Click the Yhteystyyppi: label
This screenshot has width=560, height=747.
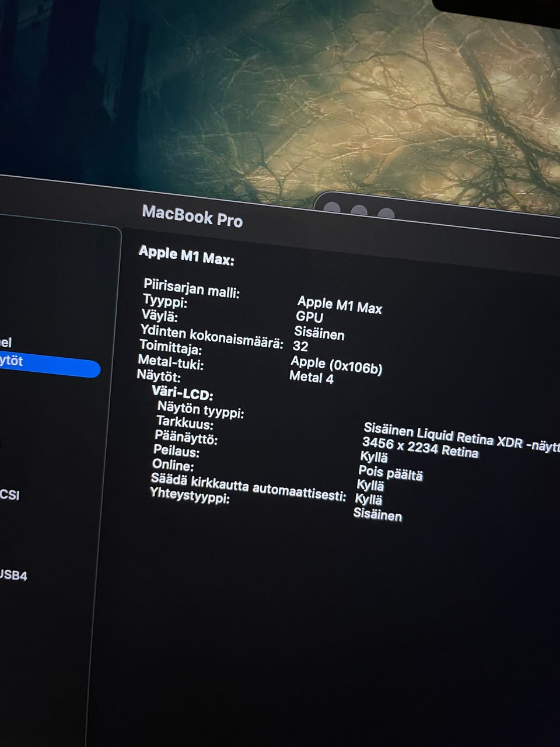coord(189,495)
